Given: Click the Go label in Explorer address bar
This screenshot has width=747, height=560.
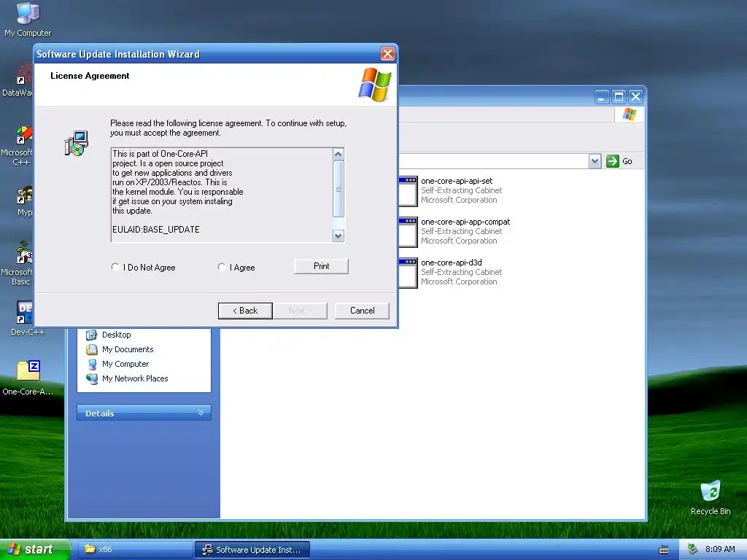Looking at the screenshot, I should point(627,161).
